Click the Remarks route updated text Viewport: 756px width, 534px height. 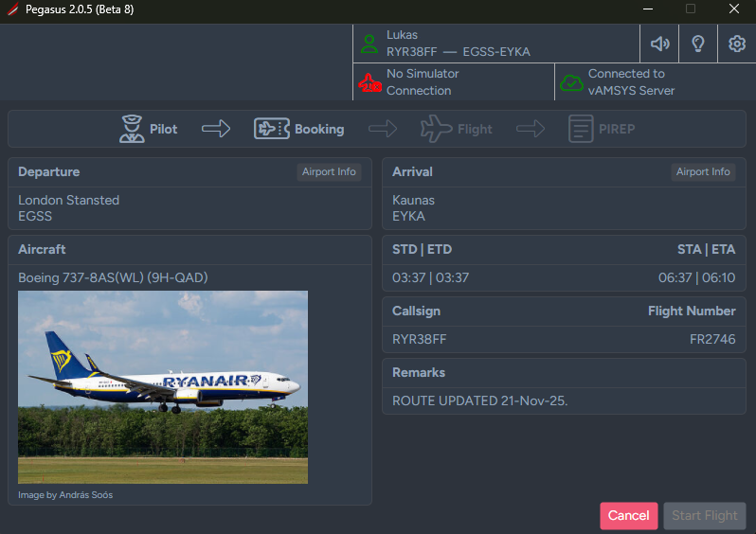pyautogui.click(x=480, y=400)
